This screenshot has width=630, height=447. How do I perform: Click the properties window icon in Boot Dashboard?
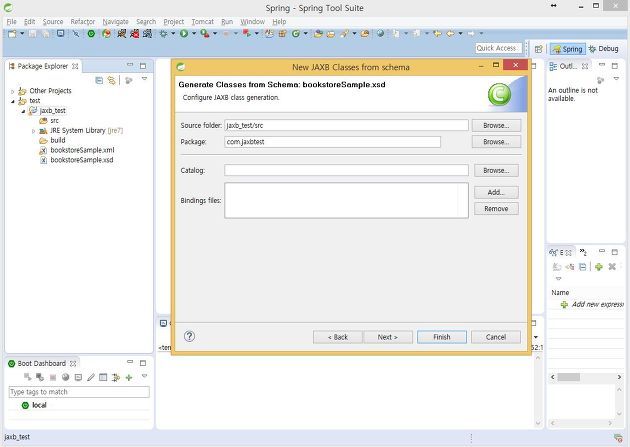[103, 377]
